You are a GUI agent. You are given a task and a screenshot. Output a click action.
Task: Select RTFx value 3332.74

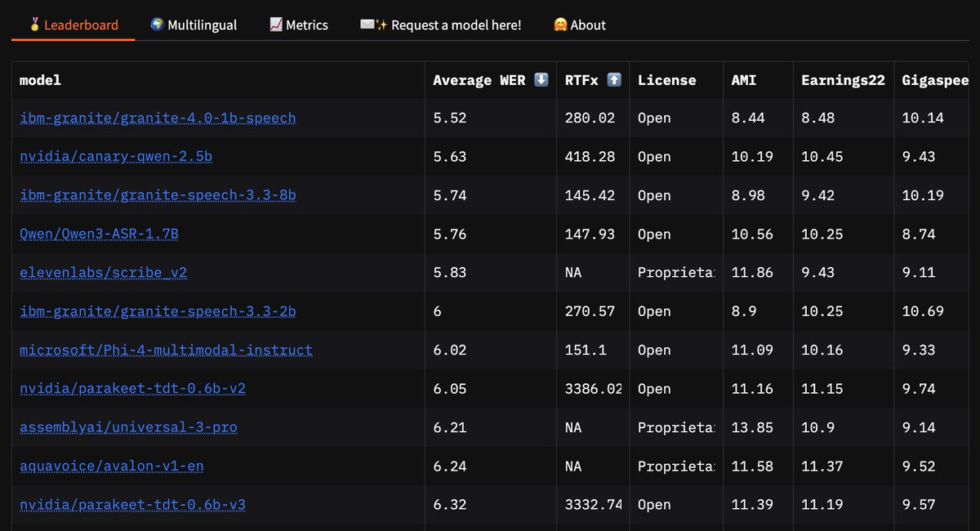pos(593,505)
